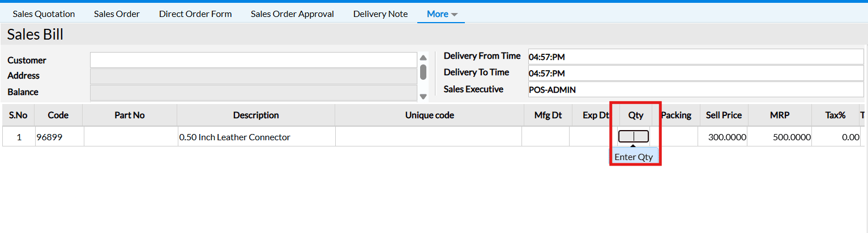Go to the Direct Order Form tab
The height and width of the screenshot is (233, 868).
pyautogui.click(x=195, y=14)
